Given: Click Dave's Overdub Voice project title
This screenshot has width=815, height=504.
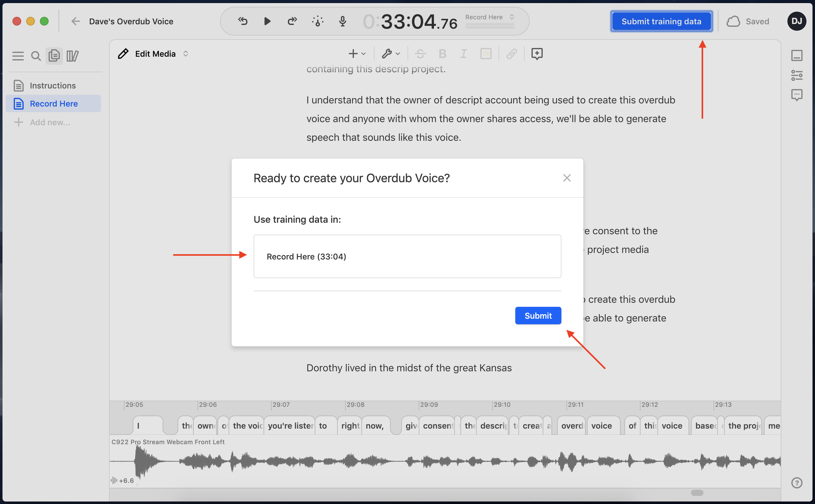Looking at the screenshot, I should click(x=131, y=21).
